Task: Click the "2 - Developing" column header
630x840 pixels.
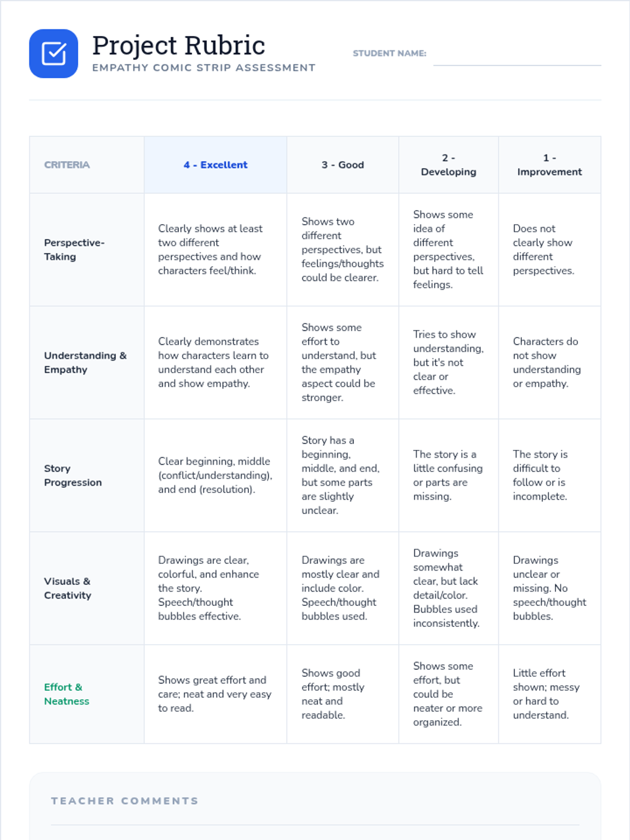Action: [x=448, y=165]
